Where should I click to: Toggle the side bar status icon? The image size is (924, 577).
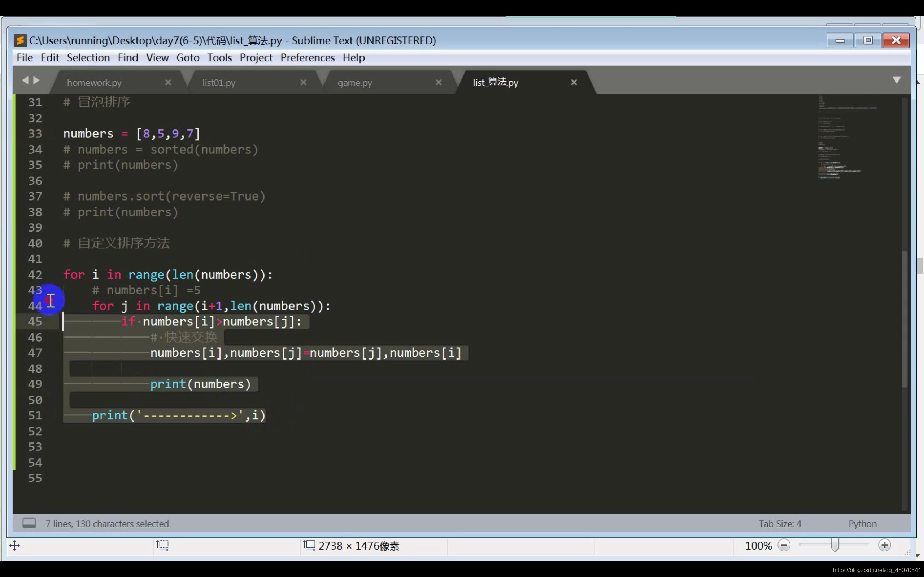point(29,523)
